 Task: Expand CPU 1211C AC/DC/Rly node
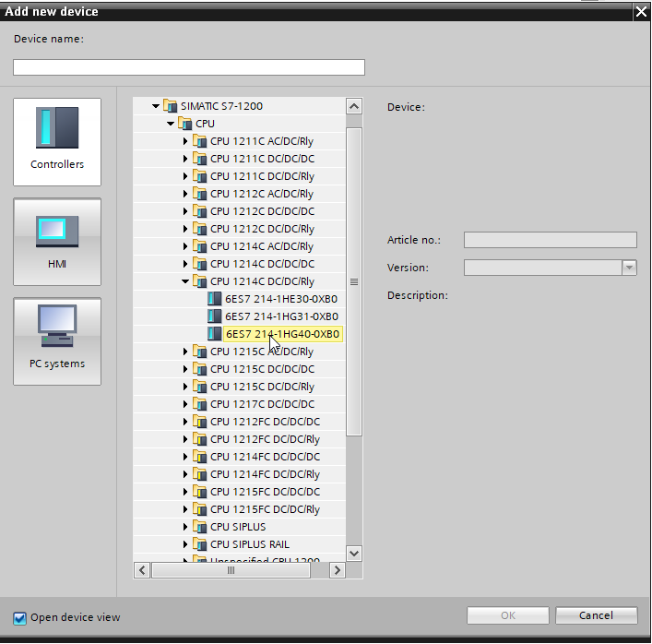click(185, 141)
